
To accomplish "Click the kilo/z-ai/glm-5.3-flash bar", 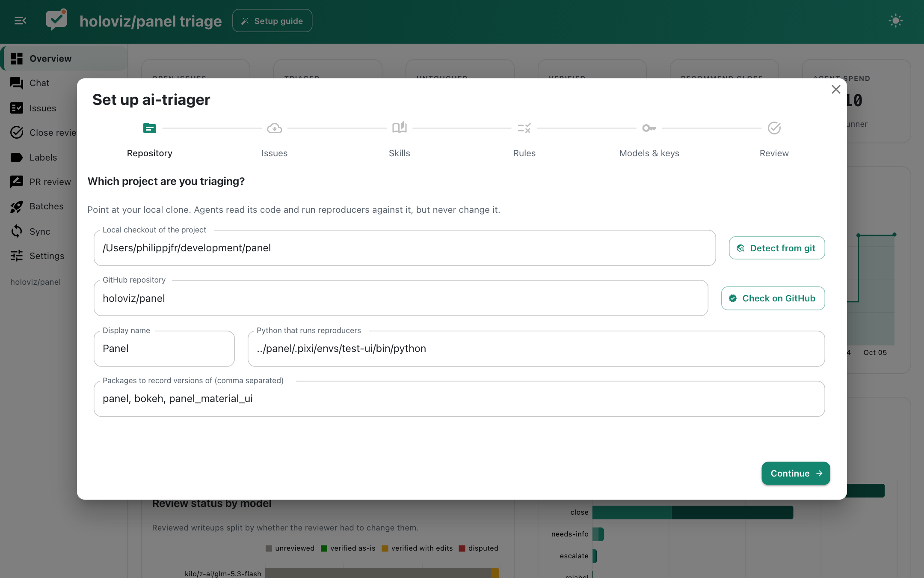I will 382,573.
